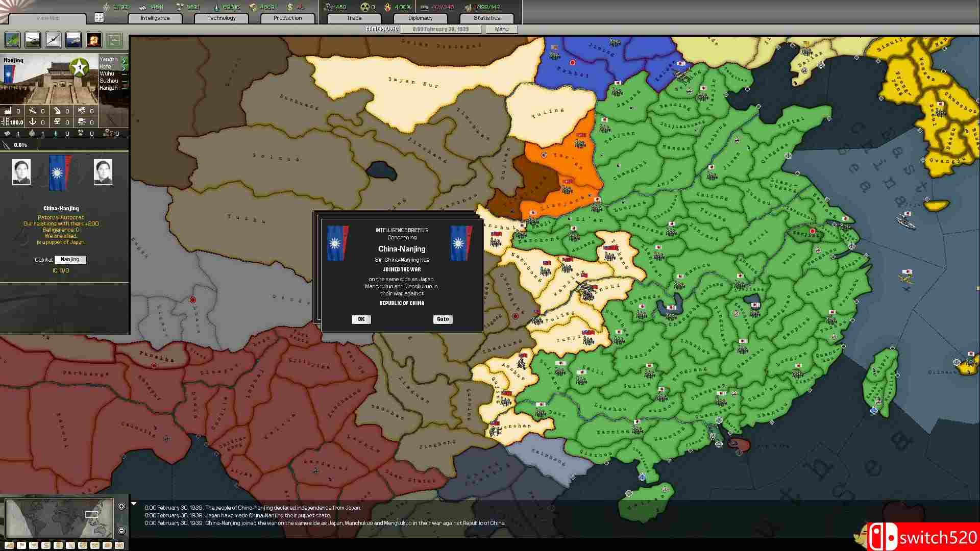Toggle the last map mode button
Image resolution: width=980 pixels, height=551 pixels.
click(119, 545)
